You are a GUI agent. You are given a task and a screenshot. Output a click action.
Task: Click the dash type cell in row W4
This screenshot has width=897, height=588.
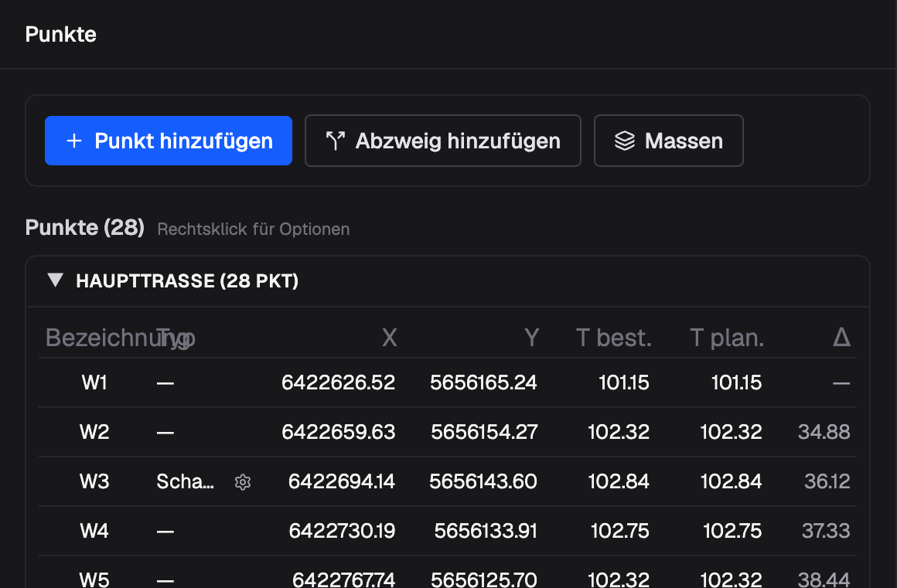click(x=165, y=532)
